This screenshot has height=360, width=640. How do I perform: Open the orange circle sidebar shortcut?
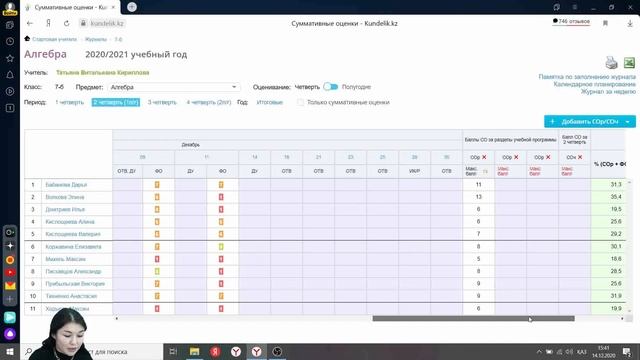coord(10,260)
